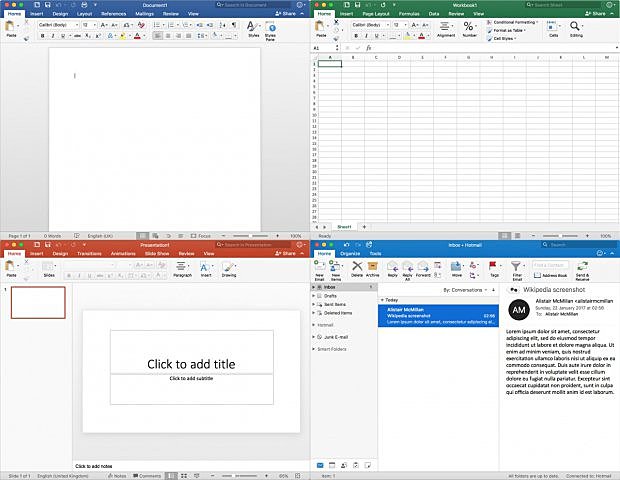Screen dimensions: 620x480
Task: Click the Drawing icon in PowerPoint
Action: tap(229, 266)
